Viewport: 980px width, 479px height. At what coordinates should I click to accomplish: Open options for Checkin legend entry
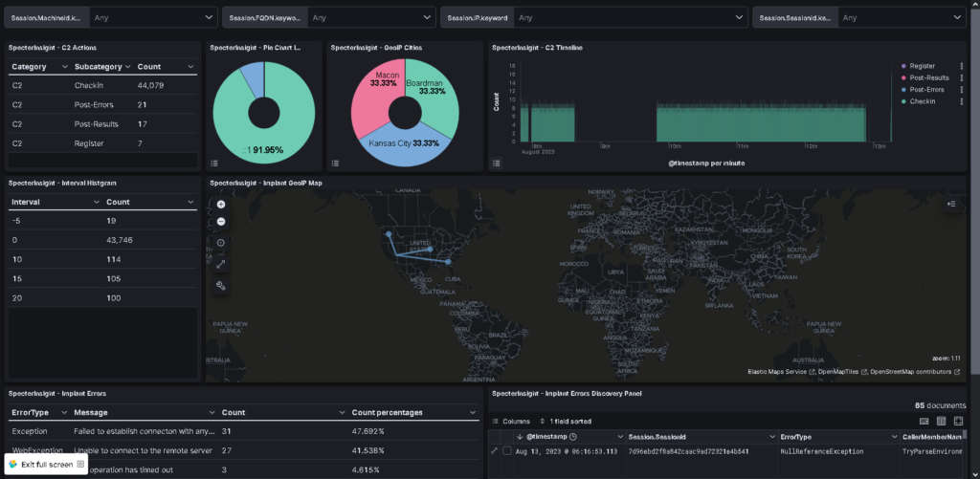point(961,101)
